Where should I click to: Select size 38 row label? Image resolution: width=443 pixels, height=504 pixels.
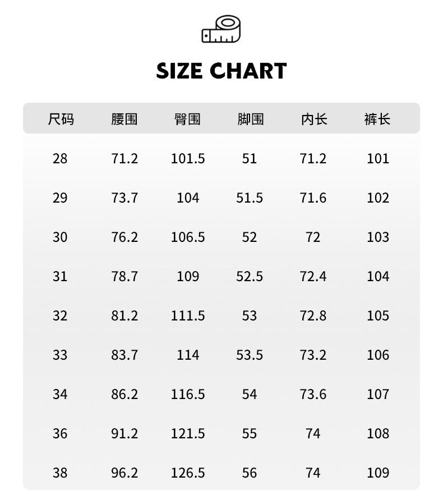(60, 473)
